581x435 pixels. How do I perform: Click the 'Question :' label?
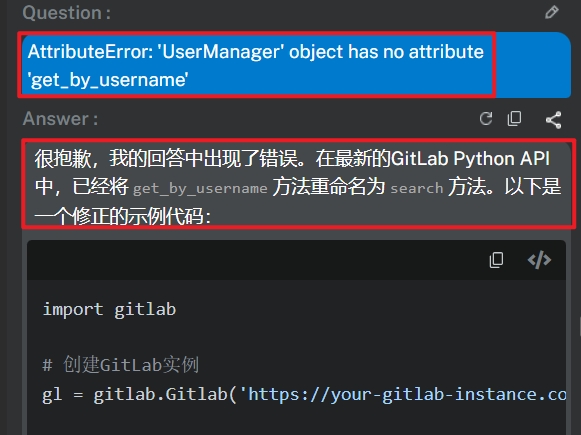67,13
